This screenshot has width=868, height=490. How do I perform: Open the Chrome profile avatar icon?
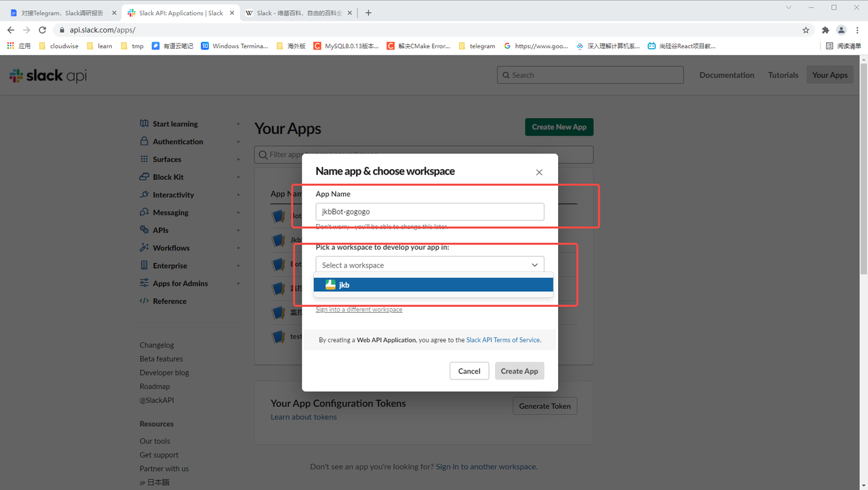(842, 30)
